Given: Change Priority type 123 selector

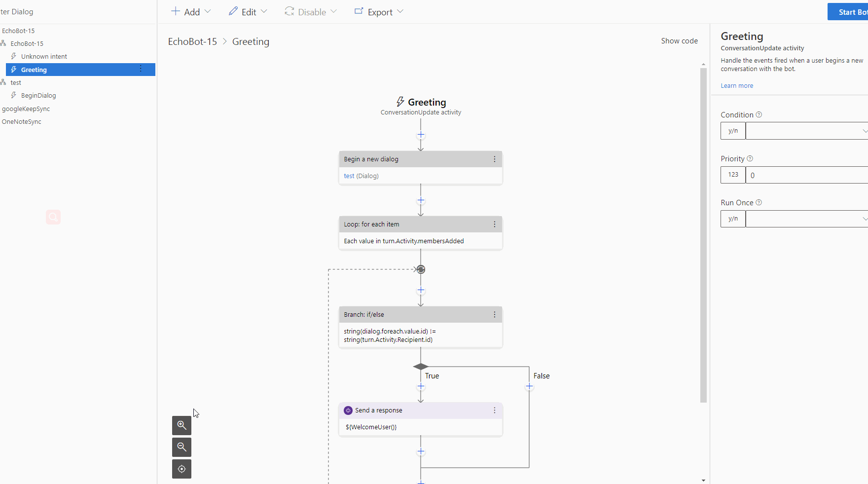Looking at the screenshot, I should click(733, 175).
